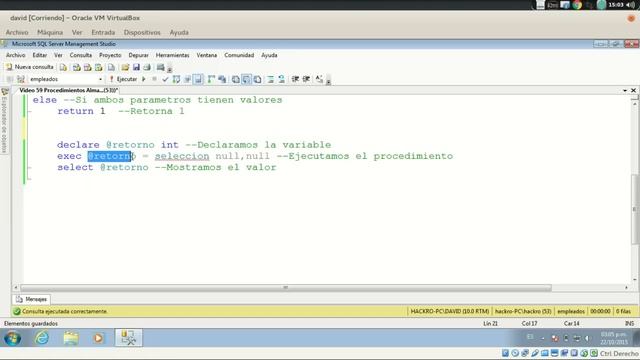Open the Comunidad menu
Screen dimensions: 640x360
pos(239,55)
